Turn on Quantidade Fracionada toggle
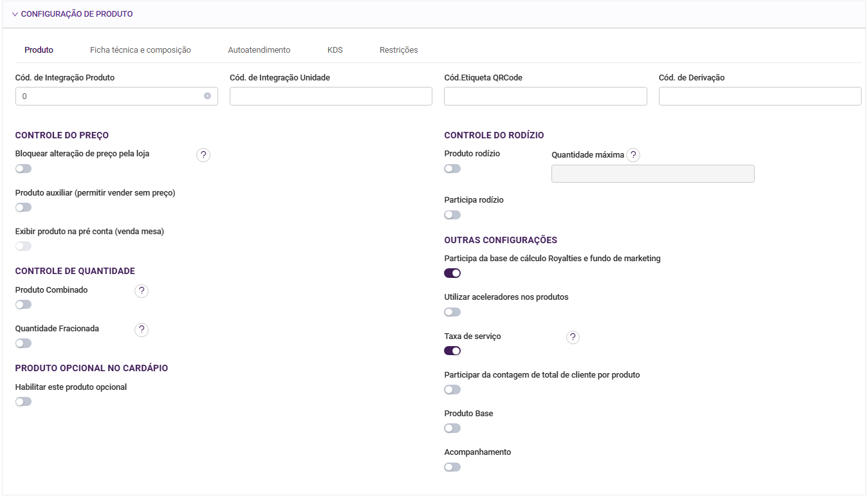Screen dimensions: 868x496 click(24, 343)
